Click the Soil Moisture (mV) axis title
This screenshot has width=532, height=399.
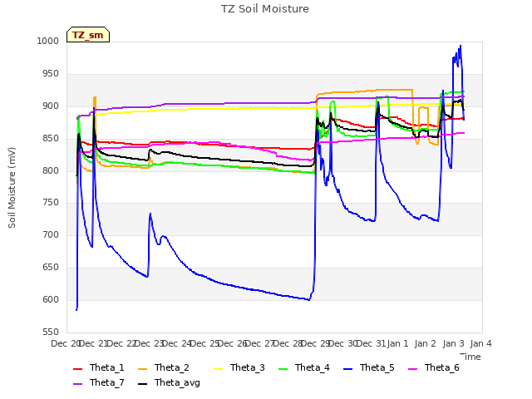[12, 188]
